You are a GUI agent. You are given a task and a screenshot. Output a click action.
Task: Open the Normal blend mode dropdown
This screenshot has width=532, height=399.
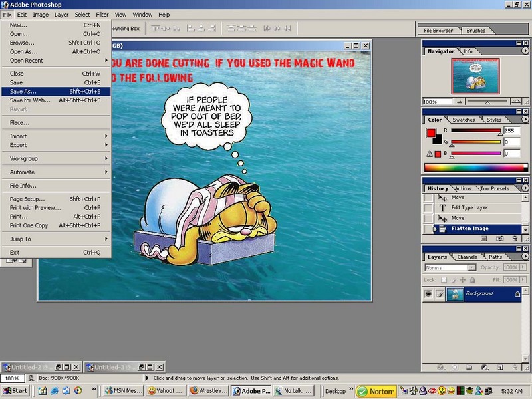(x=472, y=268)
